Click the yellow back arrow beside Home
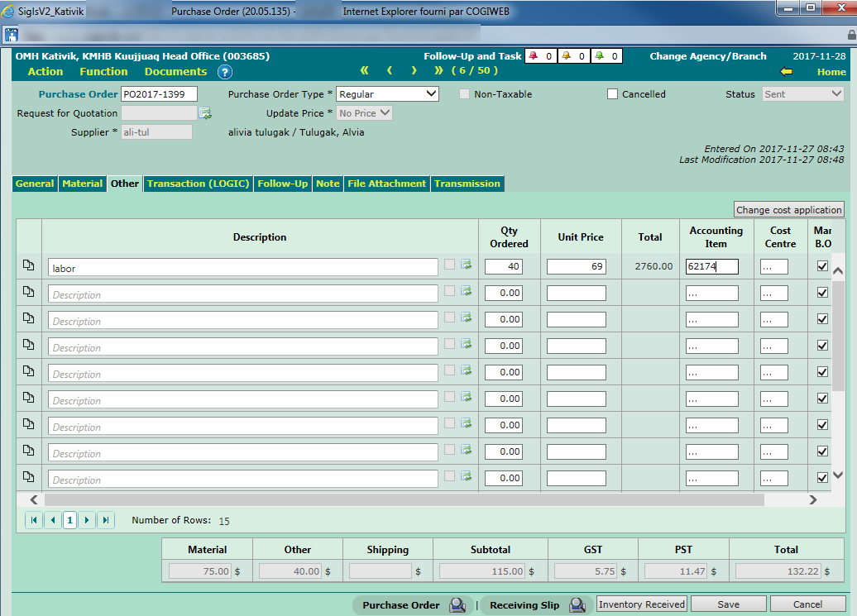This screenshot has height=616, width=857. pos(786,72)
